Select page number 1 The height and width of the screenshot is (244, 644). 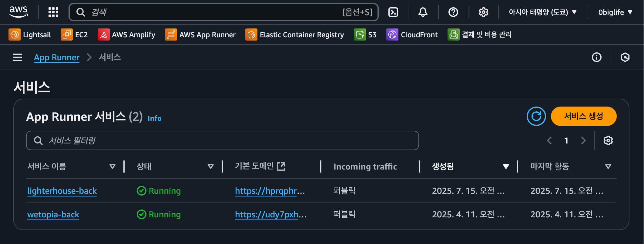[x=566, y=140]
